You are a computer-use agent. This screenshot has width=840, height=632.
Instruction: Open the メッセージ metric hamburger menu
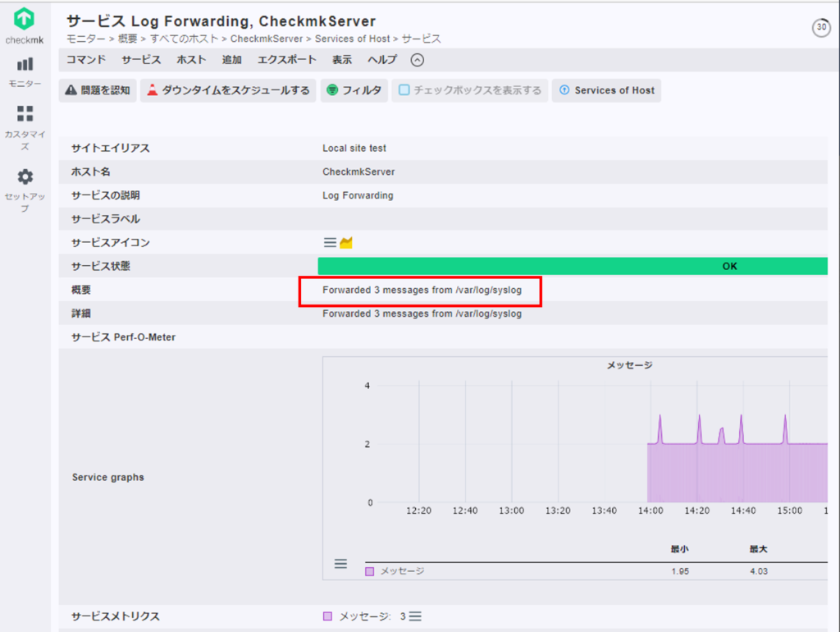coord(415,616)
